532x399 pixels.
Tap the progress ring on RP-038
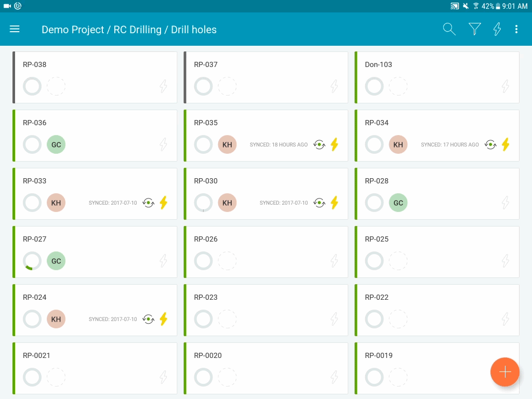coord(32,86)
